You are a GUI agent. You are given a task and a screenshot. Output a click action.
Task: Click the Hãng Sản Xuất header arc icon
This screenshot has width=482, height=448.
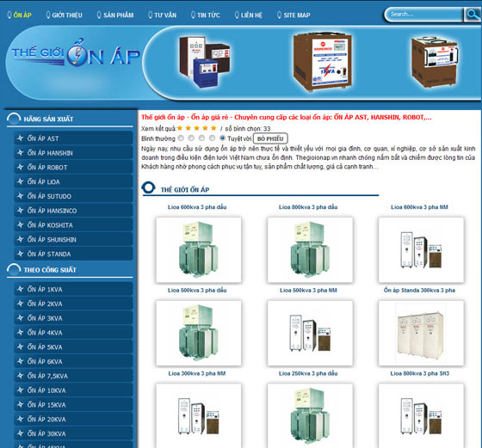[x=14, y=119]
